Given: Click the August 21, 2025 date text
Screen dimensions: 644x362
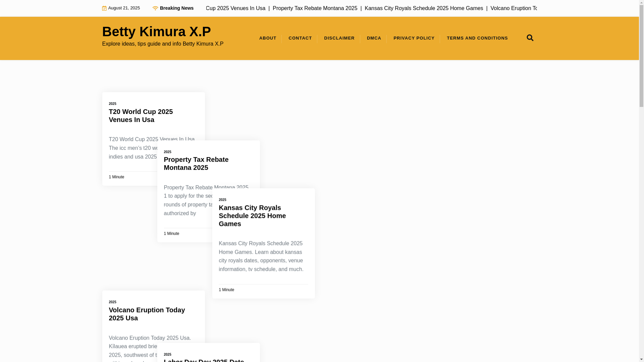Looking at the screenshot, I should (124, 8).
